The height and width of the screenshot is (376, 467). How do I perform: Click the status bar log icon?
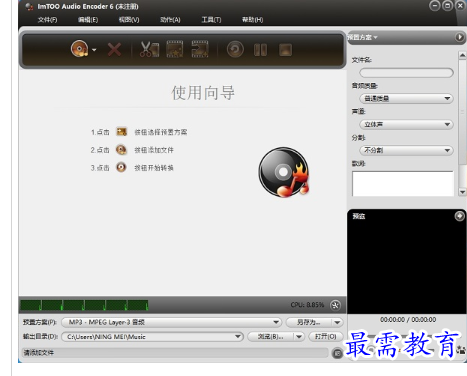337,353
